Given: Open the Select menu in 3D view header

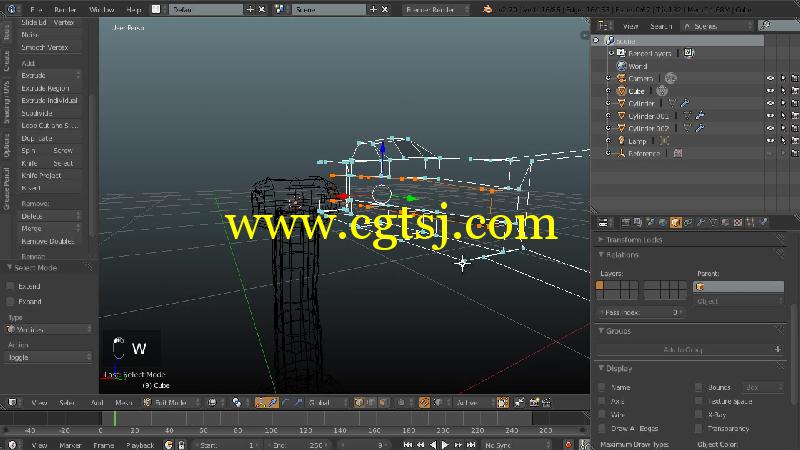Looking at the screenshot, I should 67,403.
